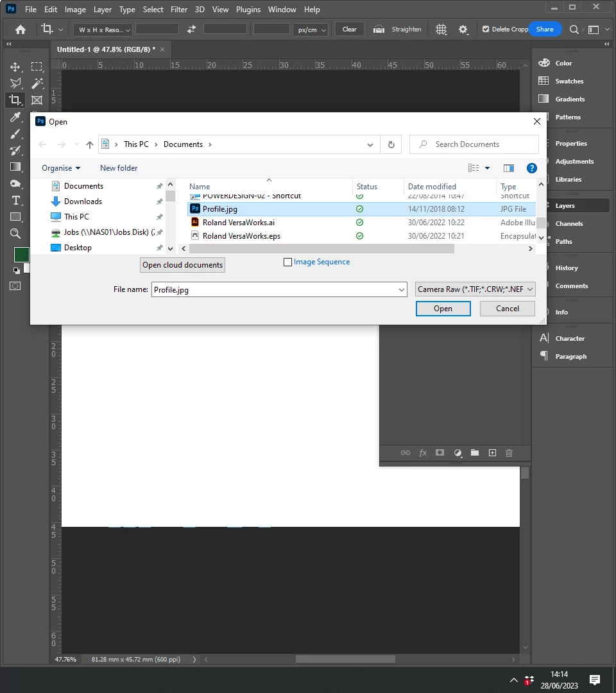Create a new layer icon
The width and height of the screenshot is (616, 693).
pyautogui.click(x=492, y=452)
